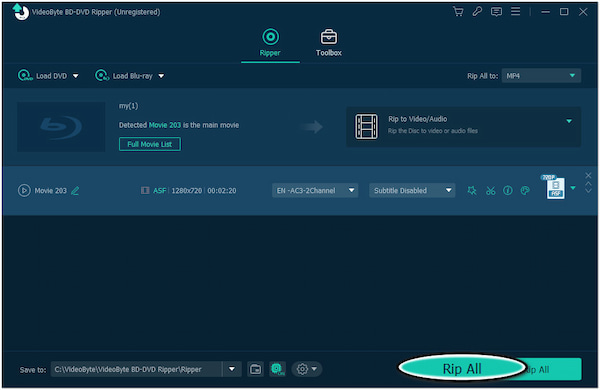Open the gear settings dropdown
Screen dimensions: 600x390
307,369
